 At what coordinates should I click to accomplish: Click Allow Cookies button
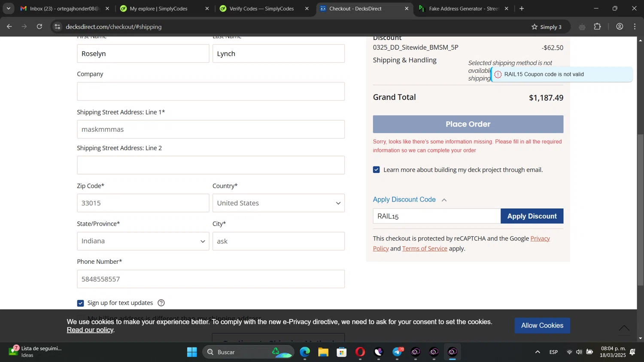pyautogui.click(x=542, y=326)
